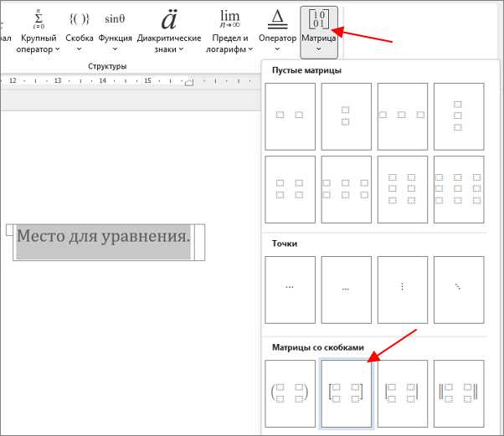Image resolution: width=504 pixels, height=436 pixels.
Task: Open the Функция structures dropdown
Action: (x=115, y=32)
